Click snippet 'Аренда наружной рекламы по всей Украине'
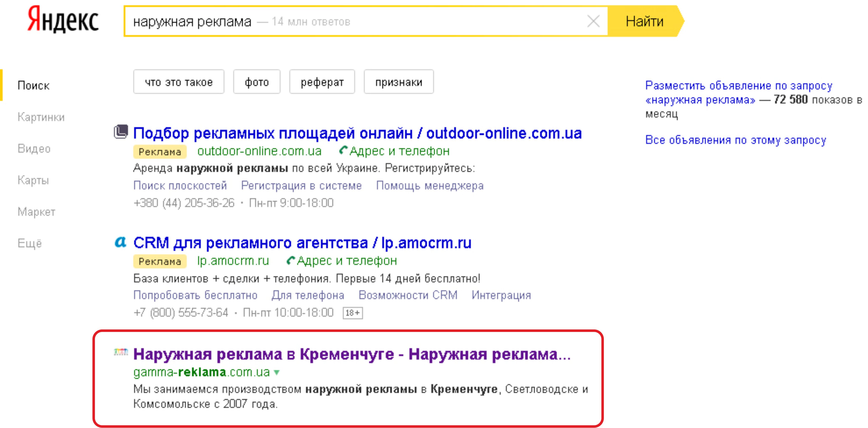 [256, 168]
